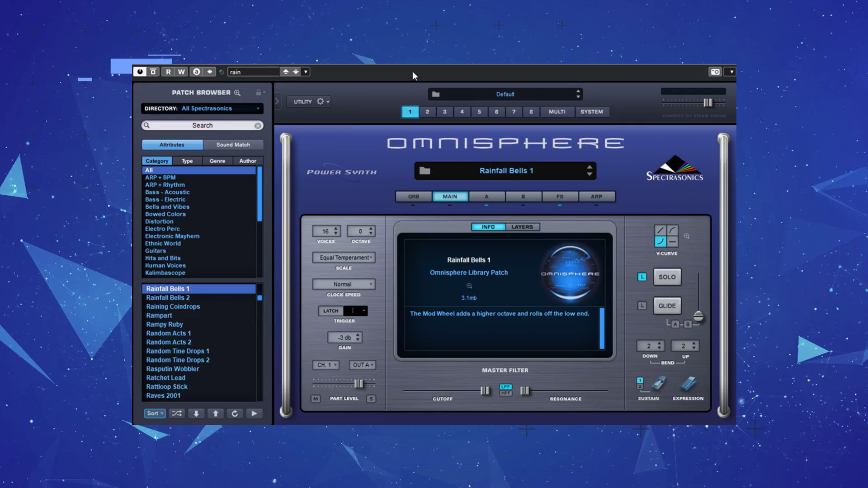
Task: Click the ORB panel button
Action: (413, 196)
